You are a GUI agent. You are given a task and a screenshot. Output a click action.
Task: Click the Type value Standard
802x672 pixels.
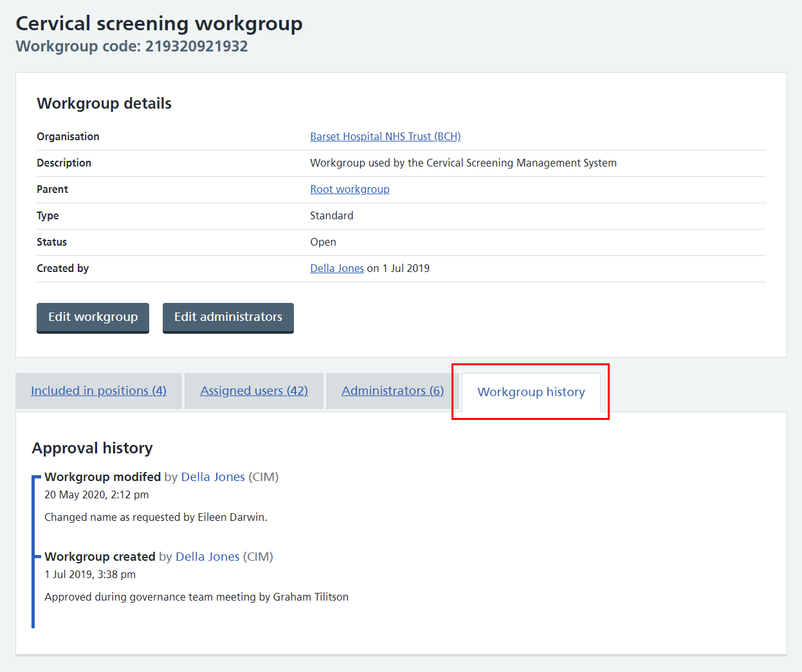(x=331, y=215)
